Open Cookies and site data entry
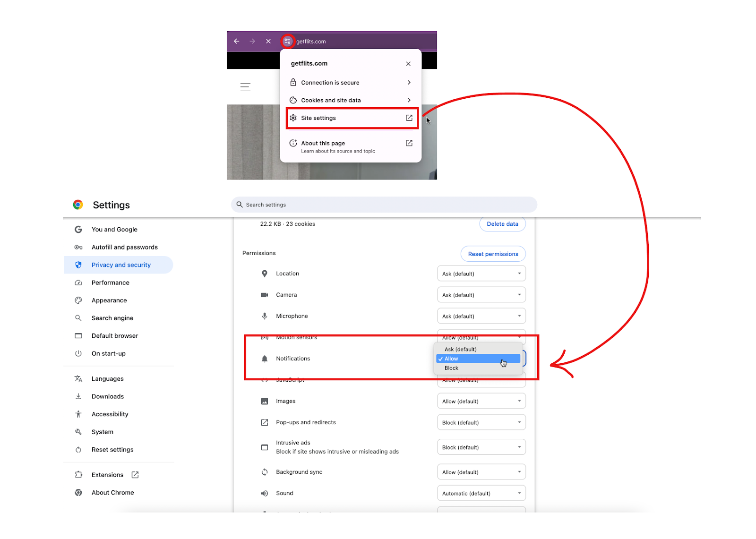 coord(351,100)
